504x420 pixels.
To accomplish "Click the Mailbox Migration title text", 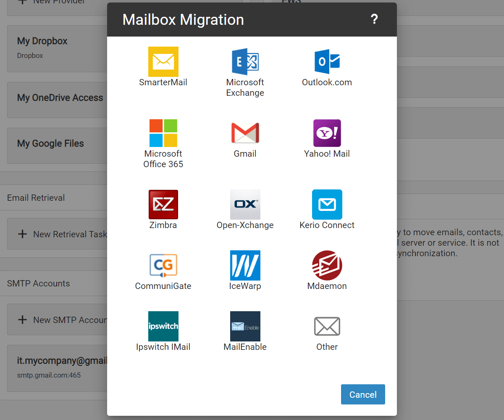I will (183, 20).
